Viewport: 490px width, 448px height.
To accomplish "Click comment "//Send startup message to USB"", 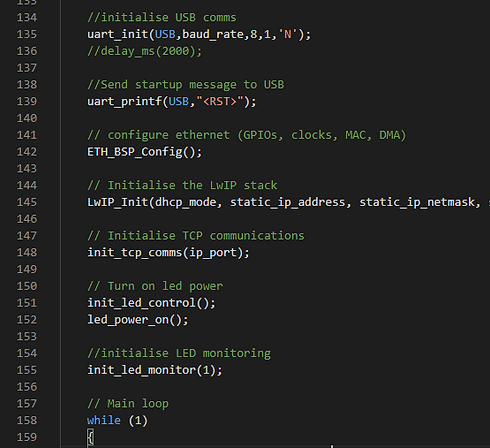I will (186, 85).
